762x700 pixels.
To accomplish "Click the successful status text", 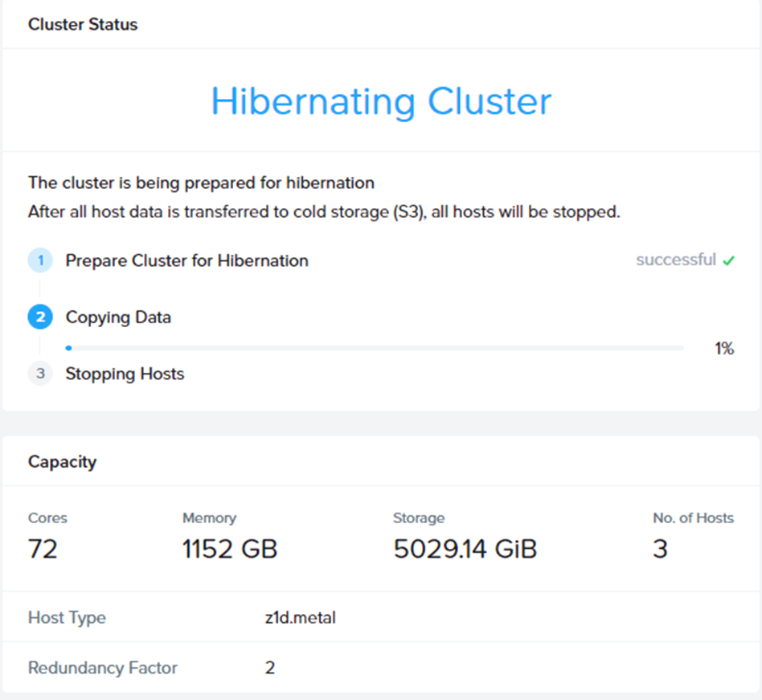I will tap(675, 260).
